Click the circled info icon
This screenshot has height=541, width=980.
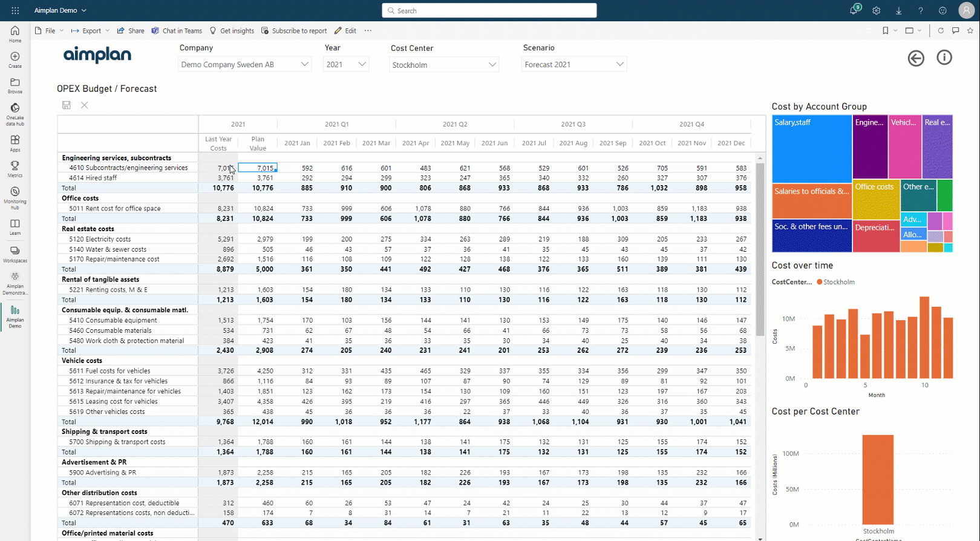944,57
